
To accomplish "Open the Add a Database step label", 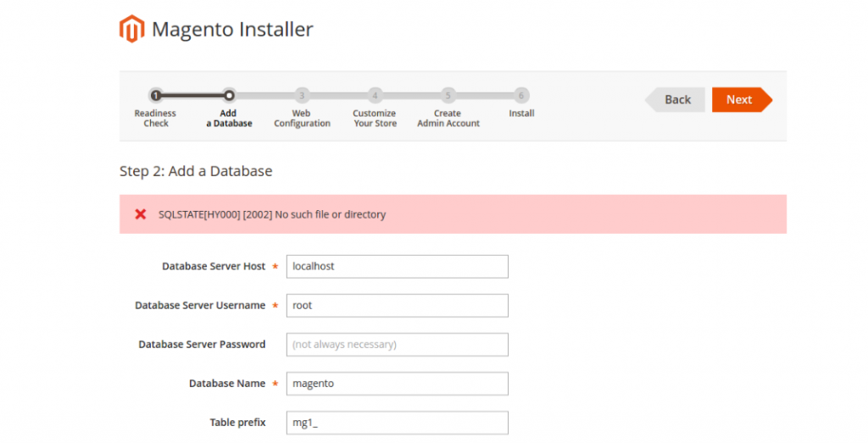I will pos(229,119).
